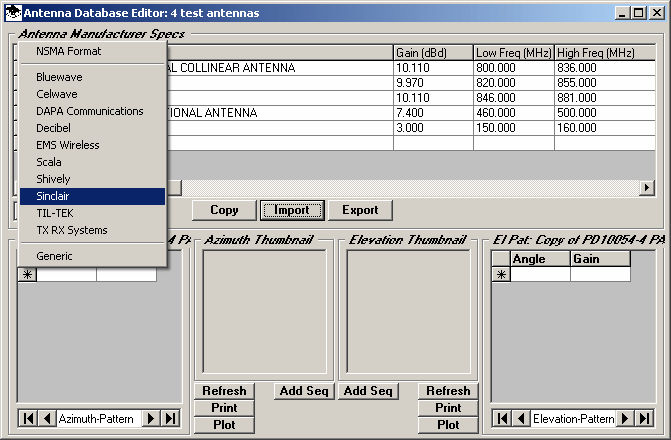This screenshot has width=671, height=440.
Task: Select low frequency cell 800.000
Action: tap(514, 68)
